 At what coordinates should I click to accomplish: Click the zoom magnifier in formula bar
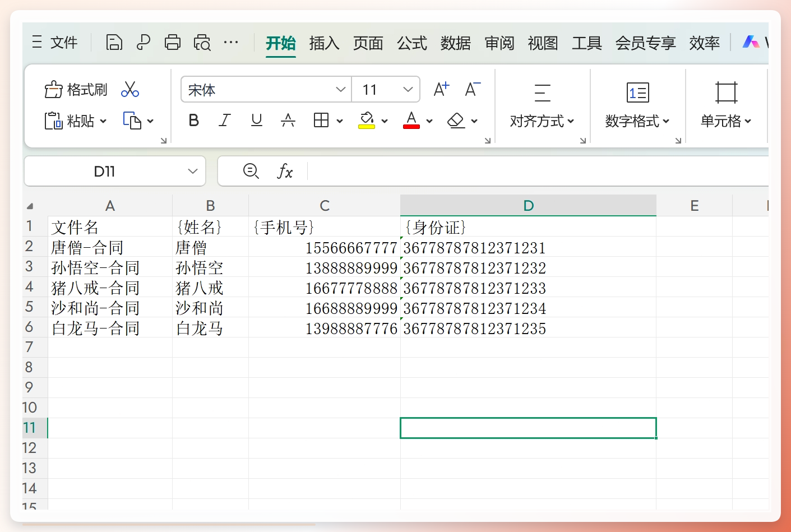point(251,171)
